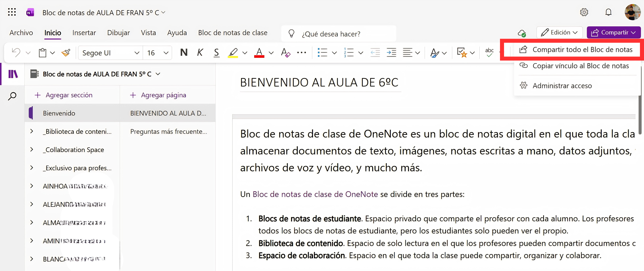Increase the paragraph indent
Image resolution: width=644 pixels, height=271 pixels.
pos(391,53)
